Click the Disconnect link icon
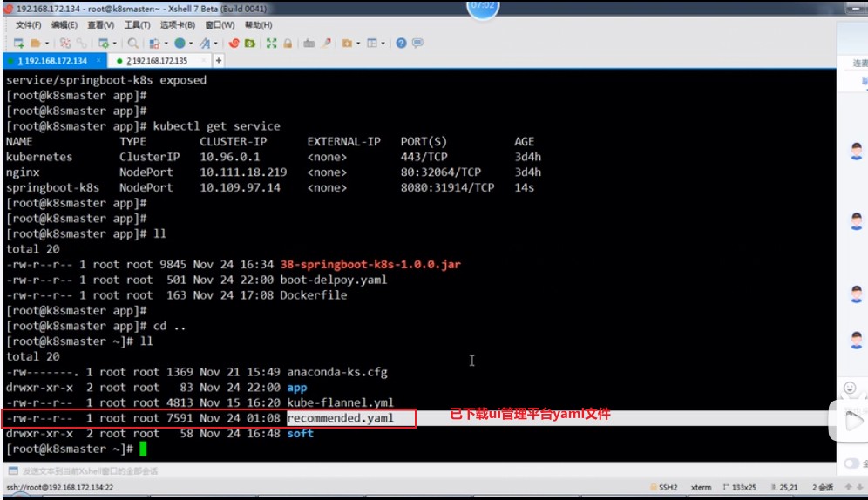This screenshot has height=500, width=868. click(81, 44)
